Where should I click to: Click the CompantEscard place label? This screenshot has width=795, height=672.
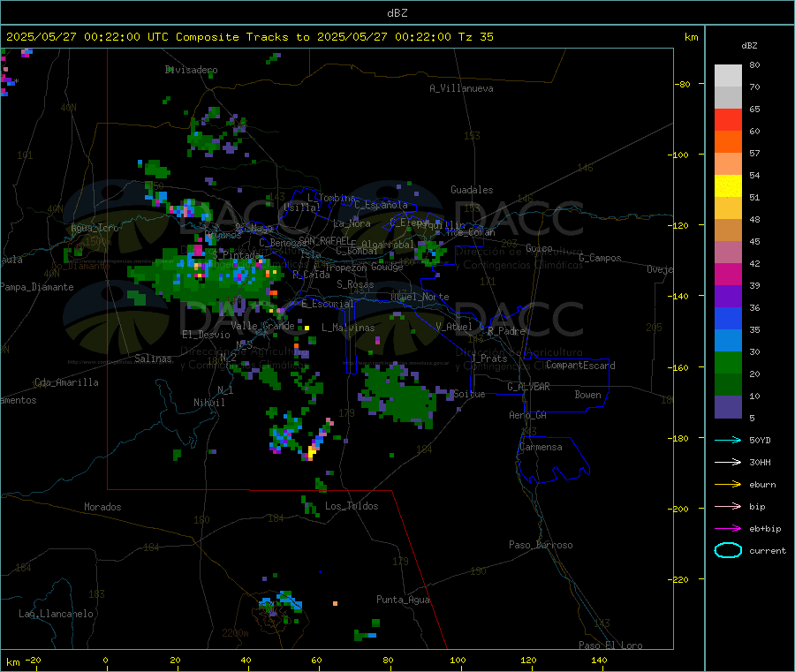[580, 366]
